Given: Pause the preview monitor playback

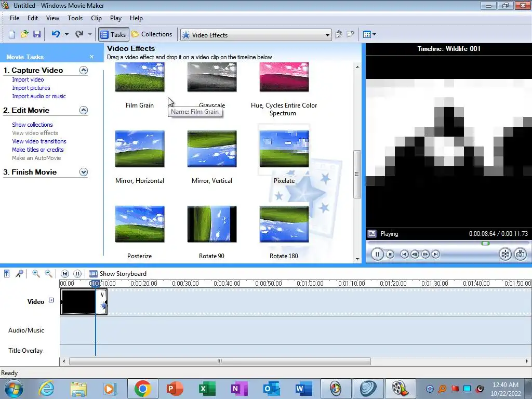Looking at the screenshot, I should [x=377, y=254].
